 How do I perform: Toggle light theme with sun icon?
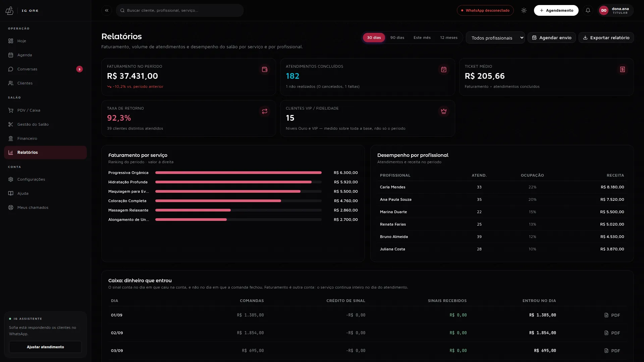click(524, 10)
